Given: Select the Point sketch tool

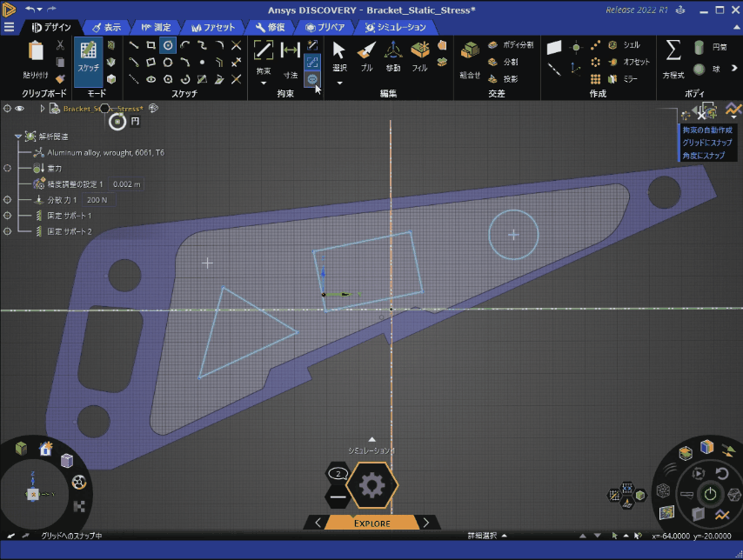Looking at the screenshot, I should (203, 62).
